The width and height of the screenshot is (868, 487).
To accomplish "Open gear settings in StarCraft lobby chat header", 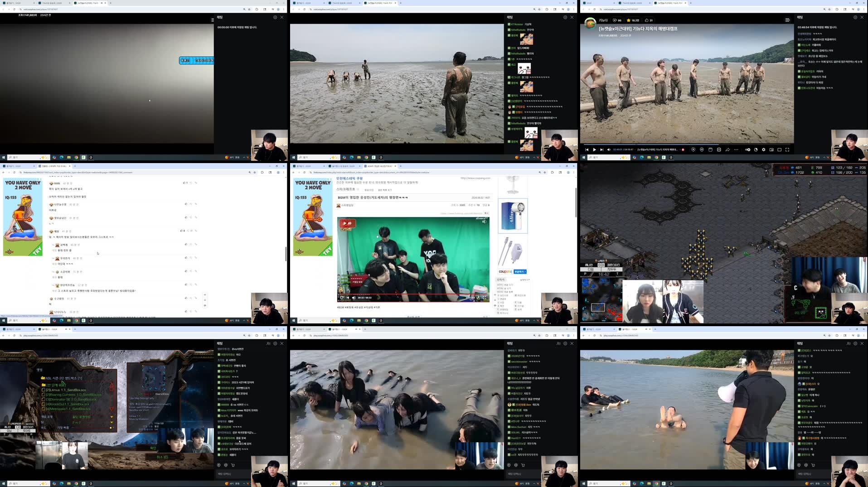I will [275, 343].
